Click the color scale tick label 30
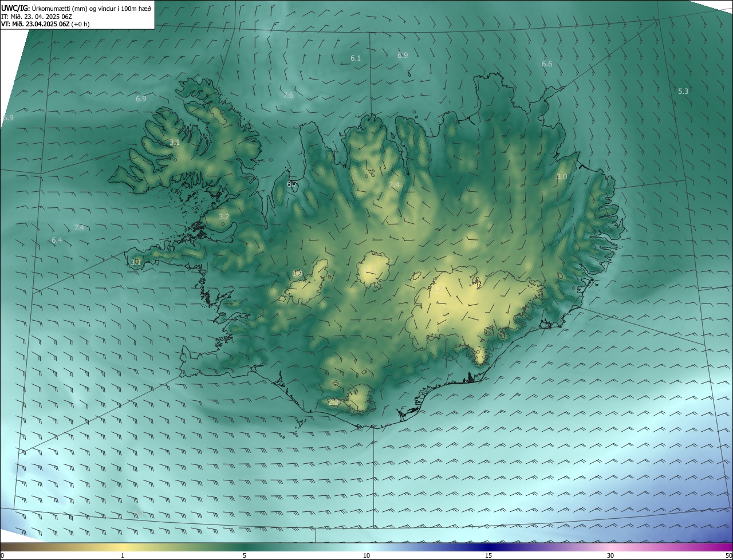Image resolution: width=733 pixels, height=560 pixels. [610, 556]
